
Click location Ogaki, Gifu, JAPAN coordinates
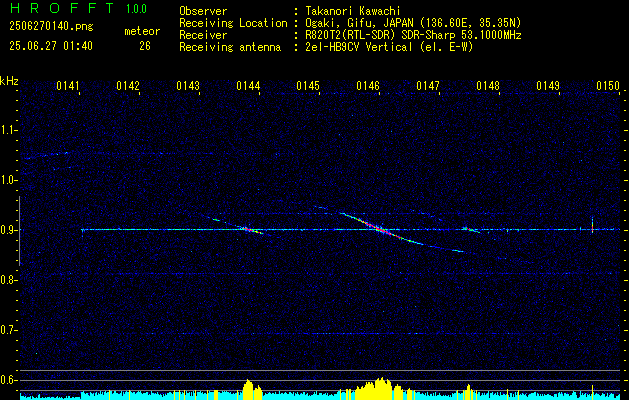[x=413, y=23]
